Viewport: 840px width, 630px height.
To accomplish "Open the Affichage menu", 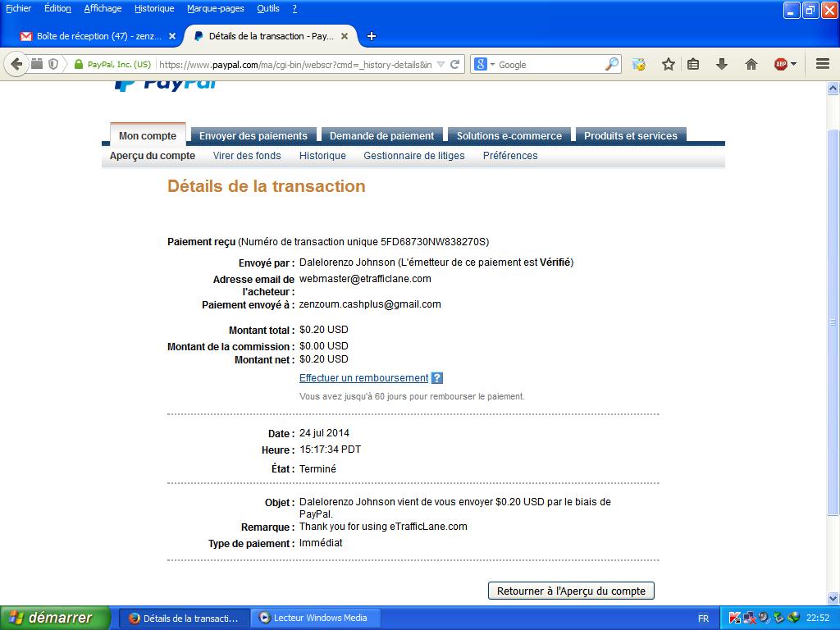I will tap(103, 8).
